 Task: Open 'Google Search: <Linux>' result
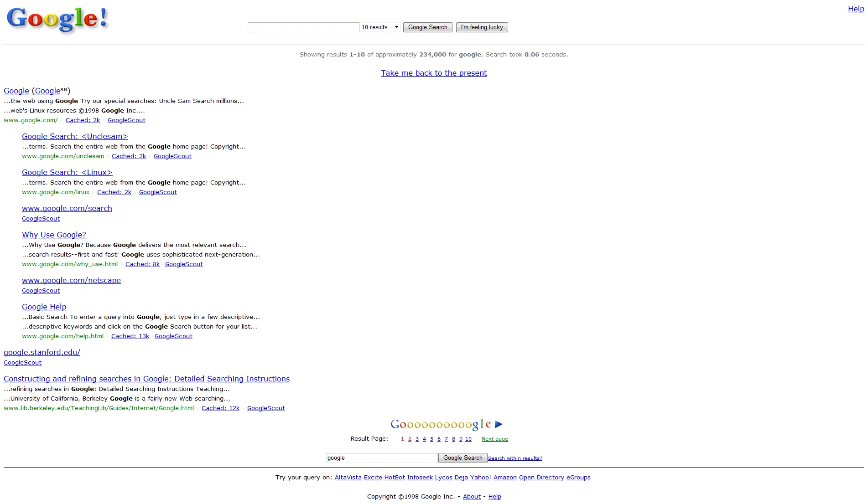click(x=67, y=172)
